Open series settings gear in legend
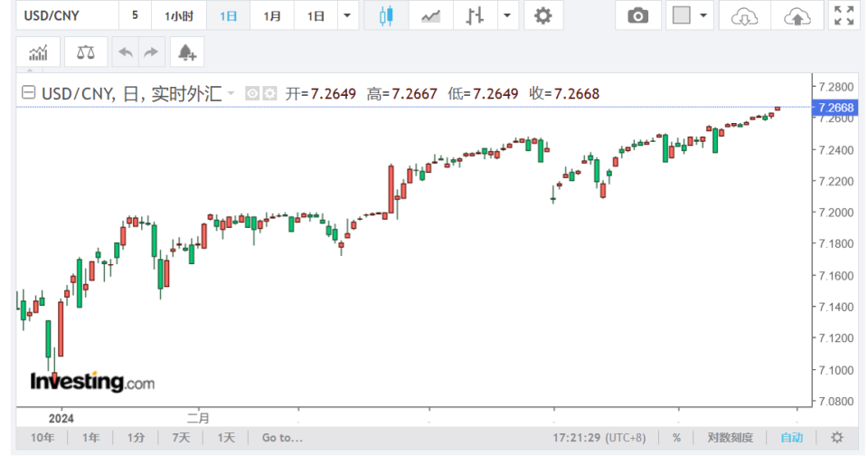 [x=269, y=93]
